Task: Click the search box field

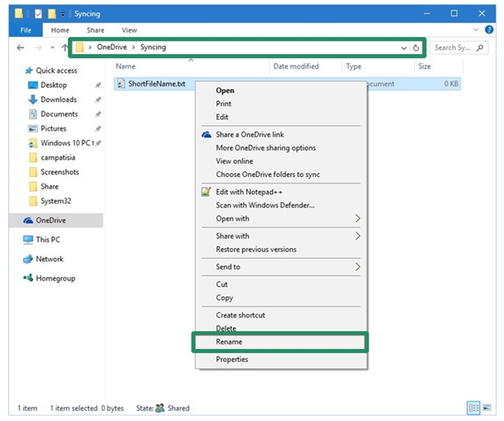Action: [x=455, y=48]
